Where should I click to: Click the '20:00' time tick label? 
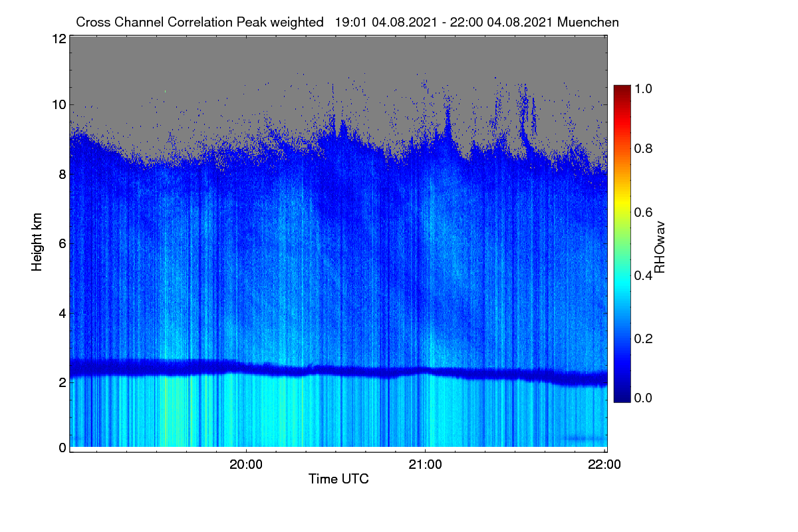pyautogui.click(x=246, y=465)
